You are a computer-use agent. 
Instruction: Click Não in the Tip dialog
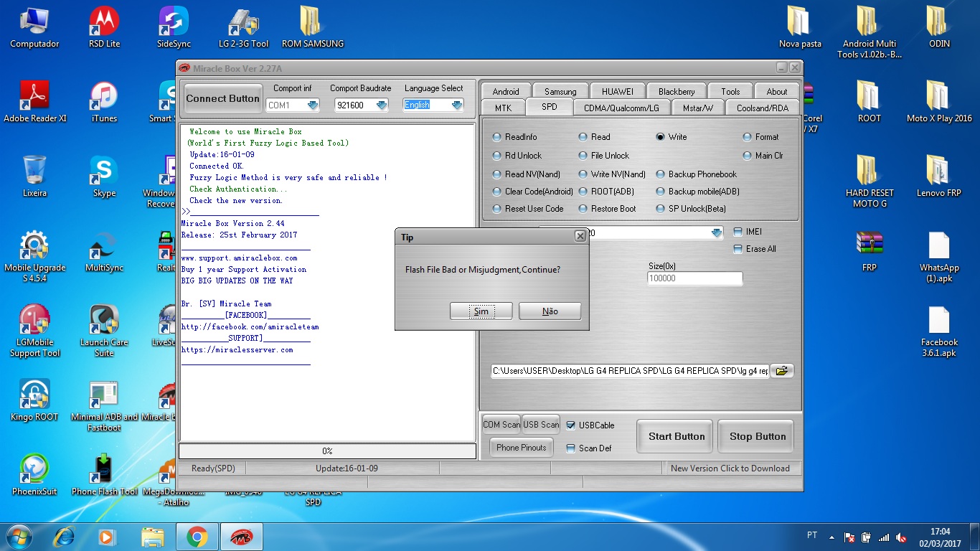(550, 311)
